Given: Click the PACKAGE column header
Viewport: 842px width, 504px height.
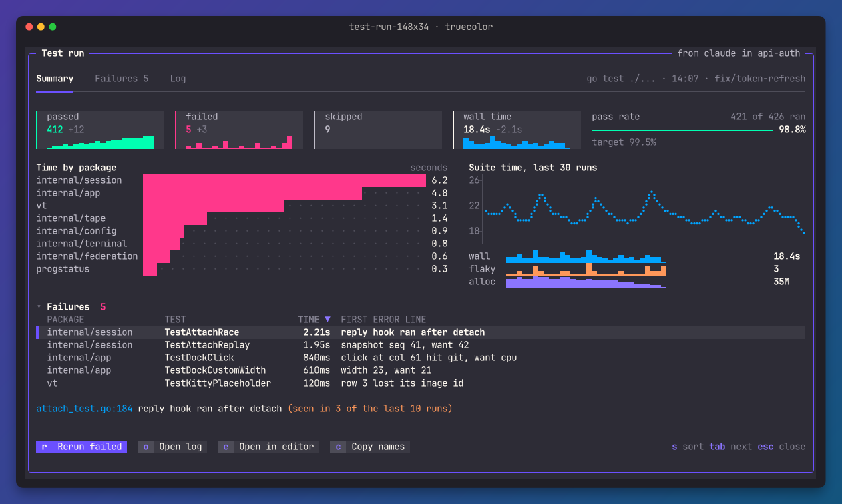Looking at the screenshot, I should [65, 320].
